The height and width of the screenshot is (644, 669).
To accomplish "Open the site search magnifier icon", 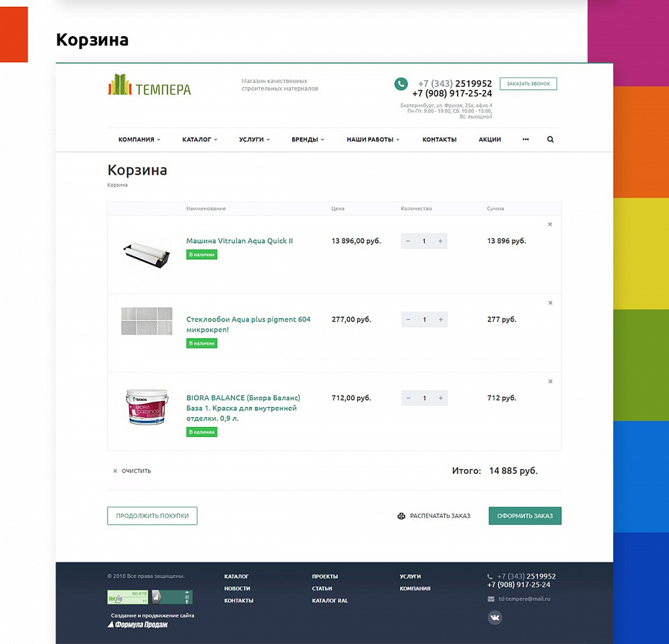I will pos(551,139).
